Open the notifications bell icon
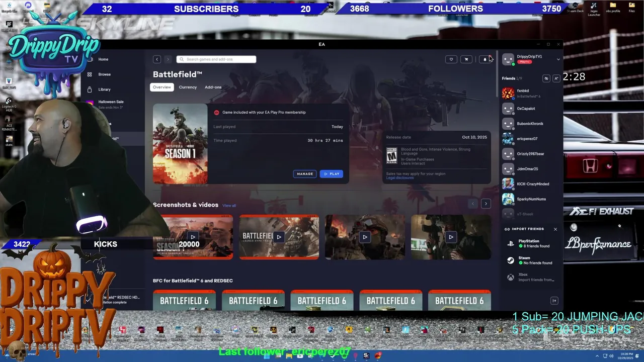 tap(485, 59)
